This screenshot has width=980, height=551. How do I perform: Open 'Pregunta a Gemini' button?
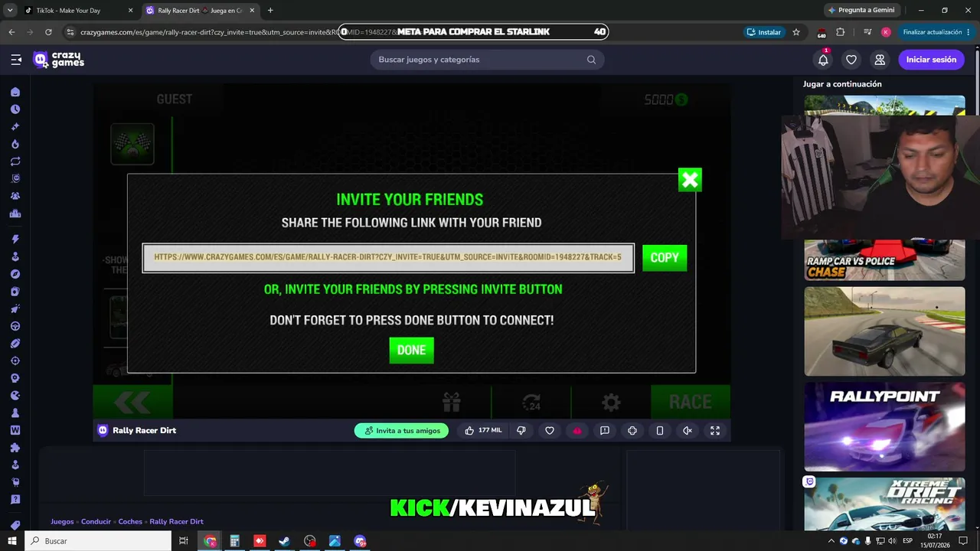point(861,11)
